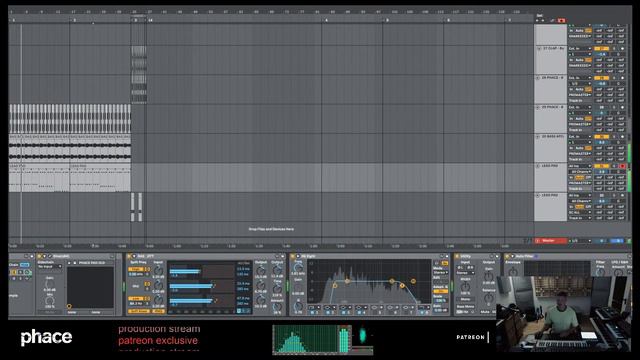Toggle EQ Eight band 1 activator
Image resolution: width=640 pixels, height=360 pixels.
point(312,313)
